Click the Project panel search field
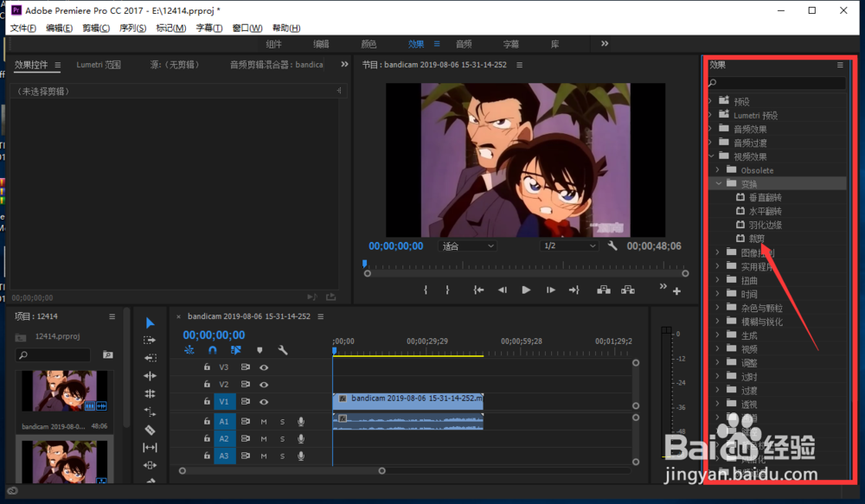 click(53, 355)
